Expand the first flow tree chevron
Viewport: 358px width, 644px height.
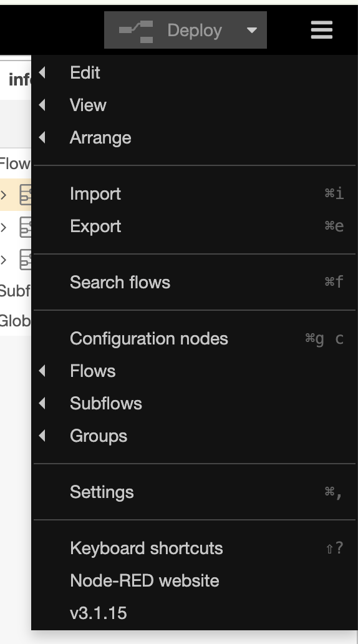(4, 194)
